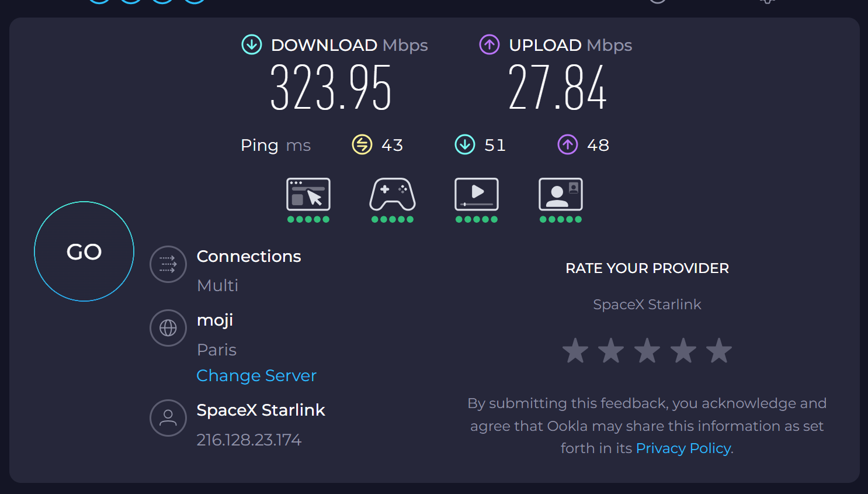Image resolution: width=868 pixels, height=494 pixels.
Task: Open the Privacy Policy link
Action: coord(683,448)
